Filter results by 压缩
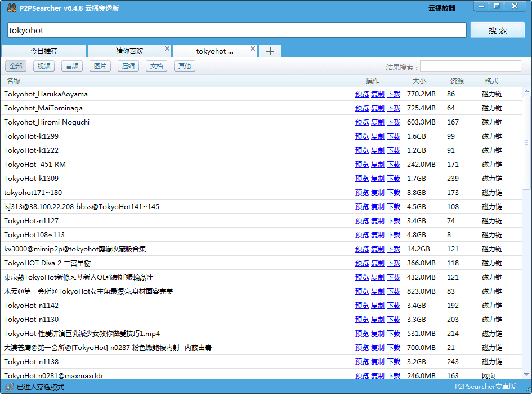Image resolution: width=532 pixels, height=394 pixels. [x=128, y=66]
